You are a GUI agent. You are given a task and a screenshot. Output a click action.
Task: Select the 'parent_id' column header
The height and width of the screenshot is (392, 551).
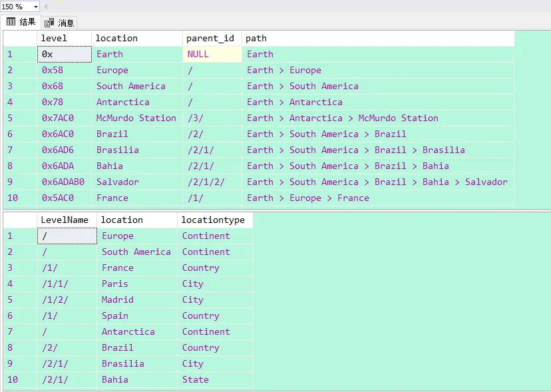point(212,38)
